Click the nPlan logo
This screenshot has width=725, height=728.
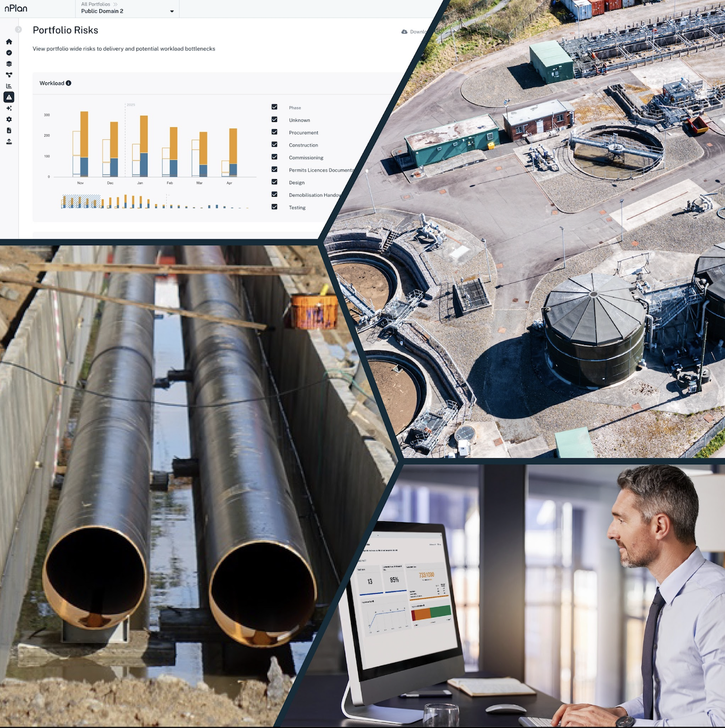coord(15,8)
